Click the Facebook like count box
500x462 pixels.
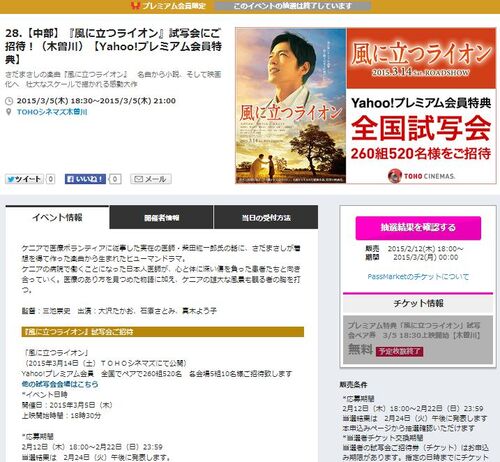pyautogui.click(x=115, y=179)
